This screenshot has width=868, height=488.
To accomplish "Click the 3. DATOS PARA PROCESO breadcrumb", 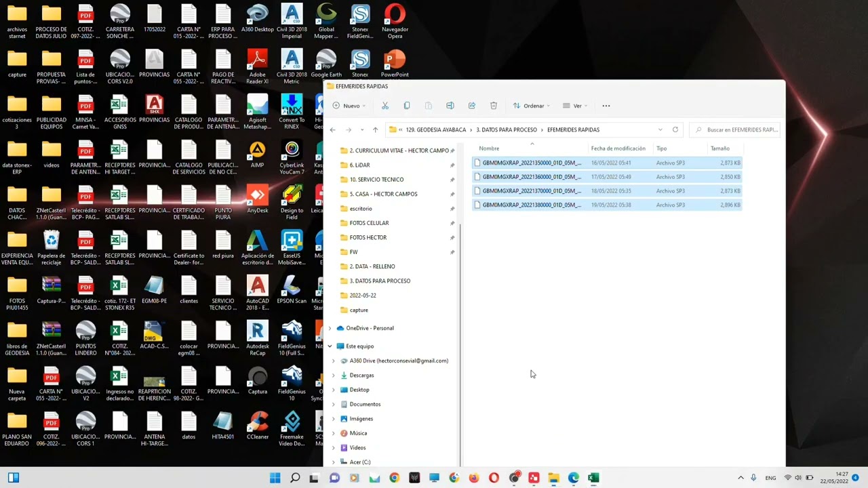I will point(507,129).
